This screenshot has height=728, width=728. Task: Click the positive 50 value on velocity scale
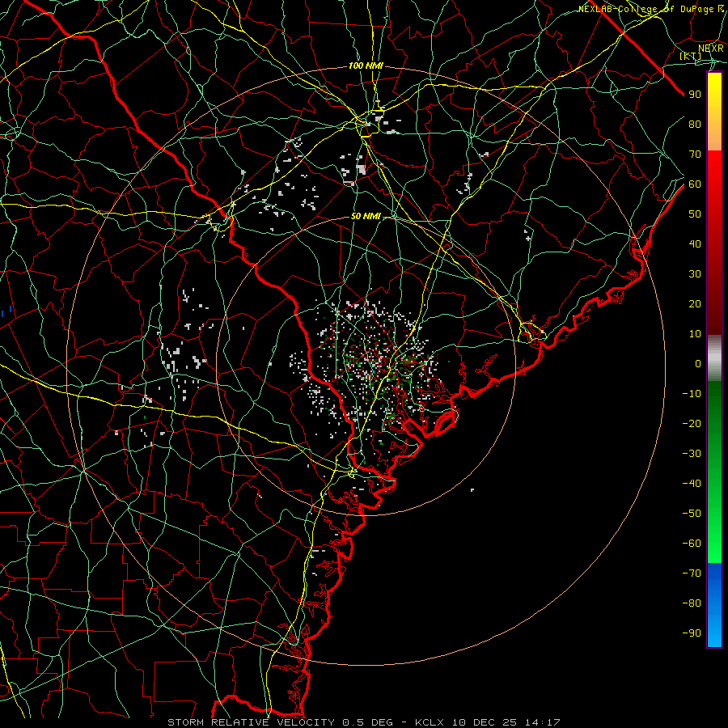[695, 214]
